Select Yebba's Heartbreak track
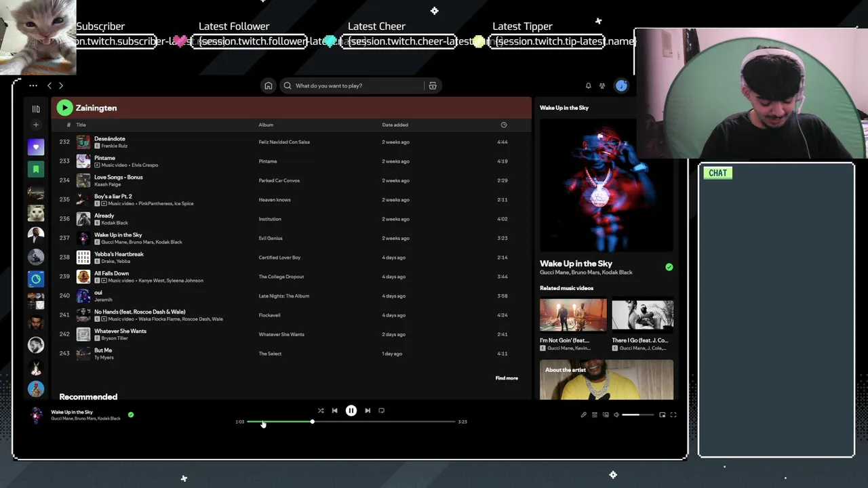 click(x=119, y=254)
